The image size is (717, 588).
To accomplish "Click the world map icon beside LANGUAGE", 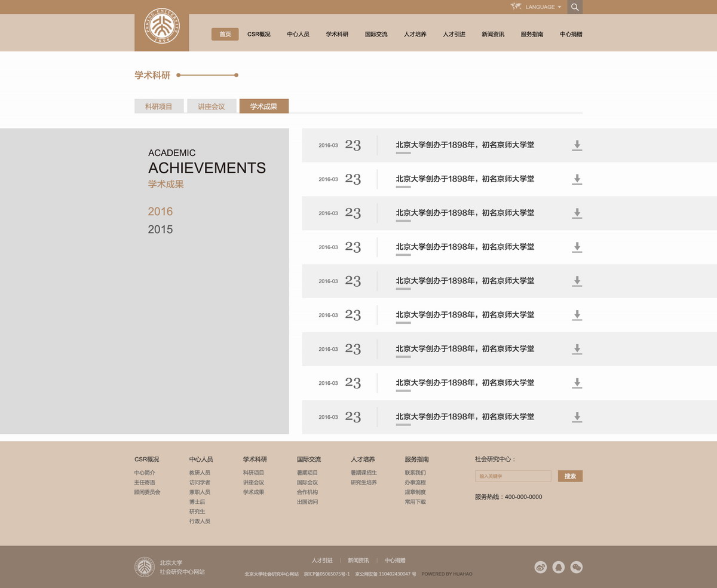I will point(516,7).
